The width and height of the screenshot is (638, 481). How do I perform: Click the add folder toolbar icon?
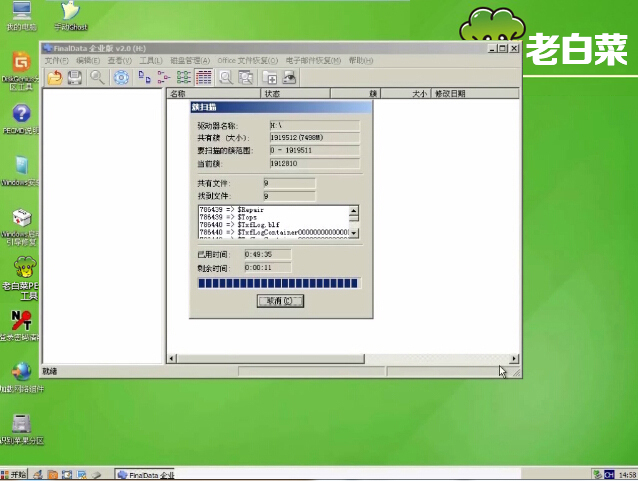tap(269, 77)
